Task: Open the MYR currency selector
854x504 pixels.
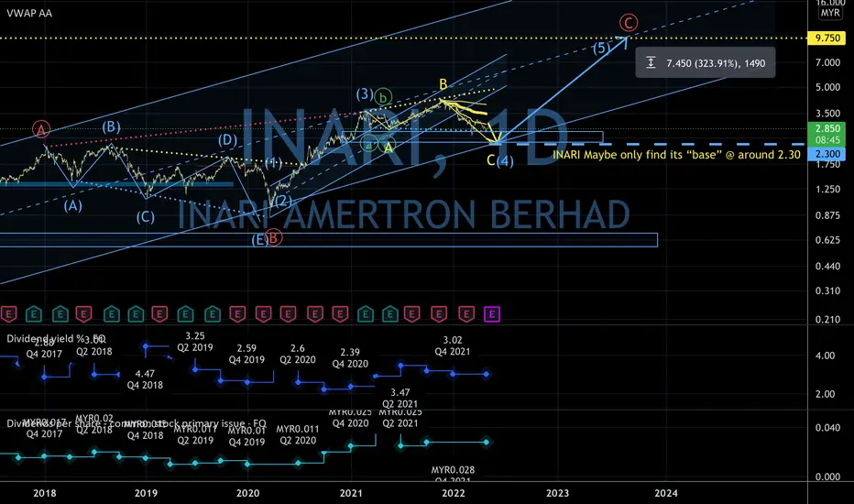Action: click(830, 13)
